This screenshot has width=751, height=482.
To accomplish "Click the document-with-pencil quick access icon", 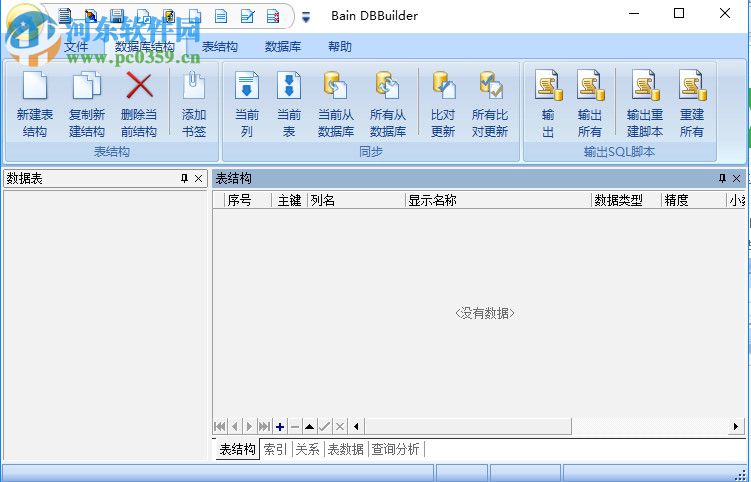I will click(x=247, y=16).
